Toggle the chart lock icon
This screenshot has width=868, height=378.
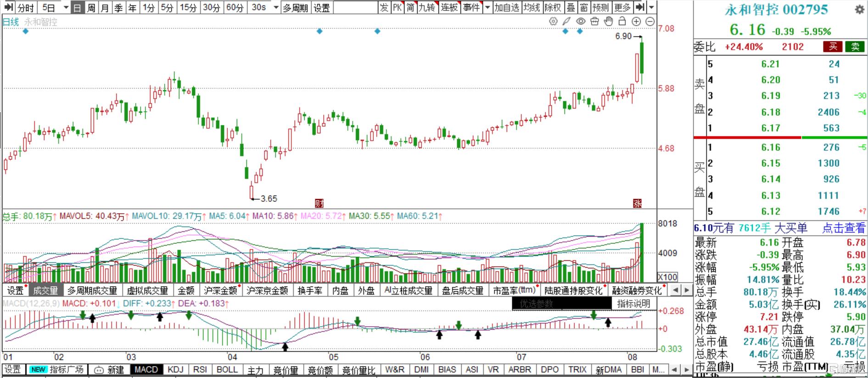622,22
